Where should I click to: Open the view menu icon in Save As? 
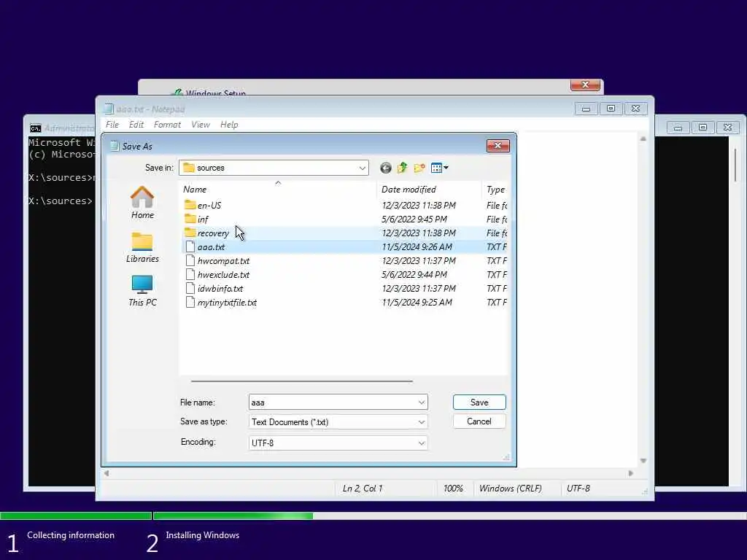point(439,168)
